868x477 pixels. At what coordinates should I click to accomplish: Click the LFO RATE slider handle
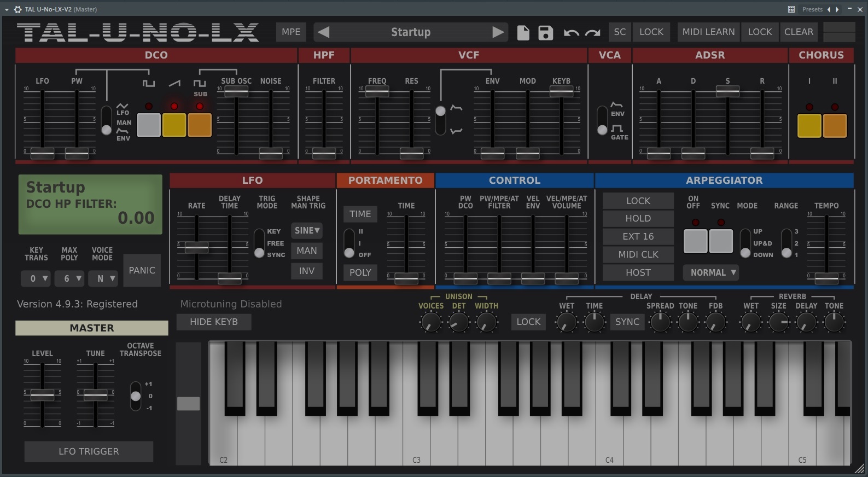pos(196,247)
